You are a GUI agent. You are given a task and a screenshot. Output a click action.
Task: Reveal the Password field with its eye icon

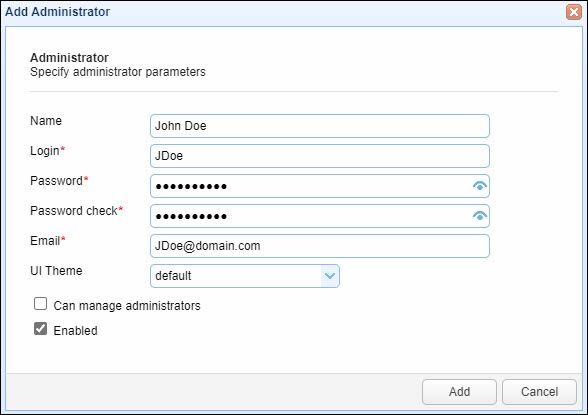pos(480,186)
